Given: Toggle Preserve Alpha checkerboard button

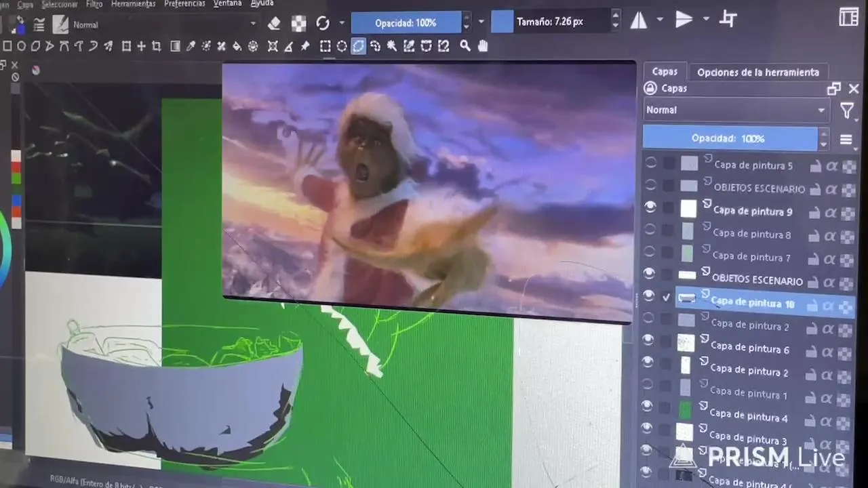Looking at the screenshot, I should pyautogui.click(x=298, y=24).
